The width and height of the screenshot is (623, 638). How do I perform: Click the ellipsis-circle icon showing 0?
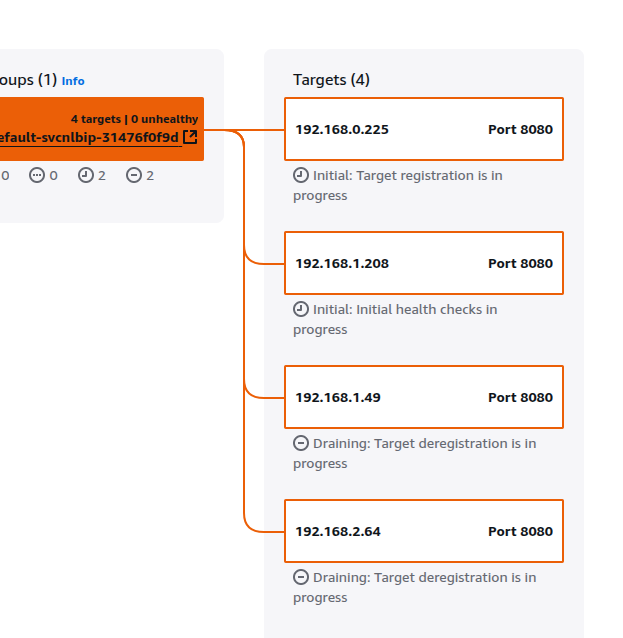[37, 175]
